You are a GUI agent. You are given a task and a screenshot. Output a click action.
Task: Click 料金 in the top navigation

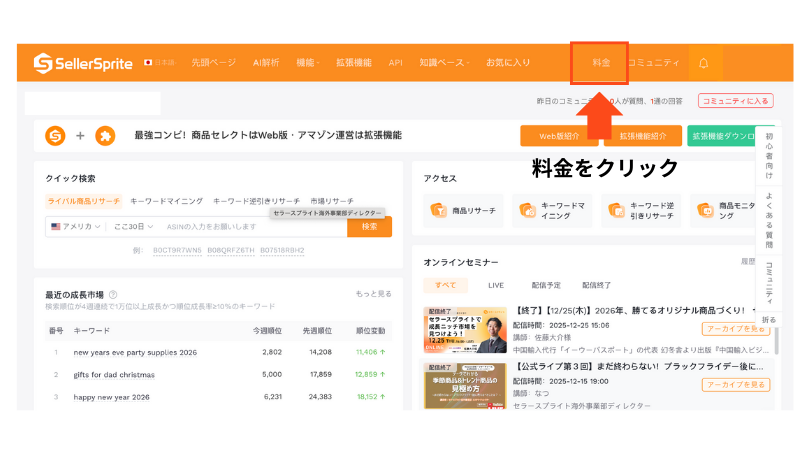(601, 63)
